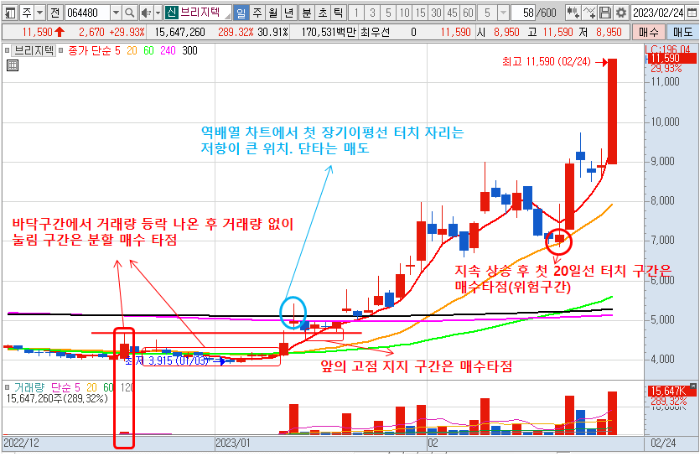Click the candle count field 58
700x454 pixels.
coord(523,12)
